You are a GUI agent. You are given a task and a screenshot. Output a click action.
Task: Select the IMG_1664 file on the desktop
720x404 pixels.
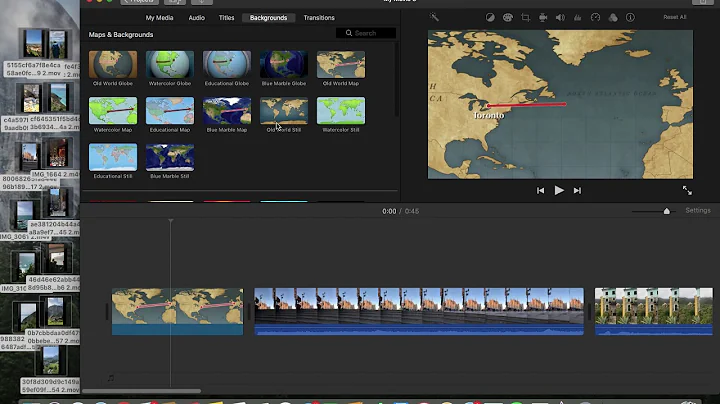pyautogui.click(x=57, y=158)
